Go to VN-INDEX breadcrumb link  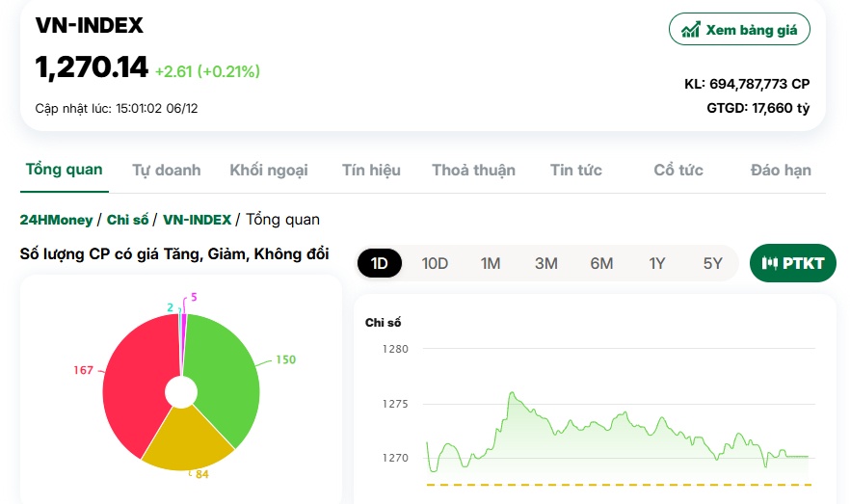(198, 220)
